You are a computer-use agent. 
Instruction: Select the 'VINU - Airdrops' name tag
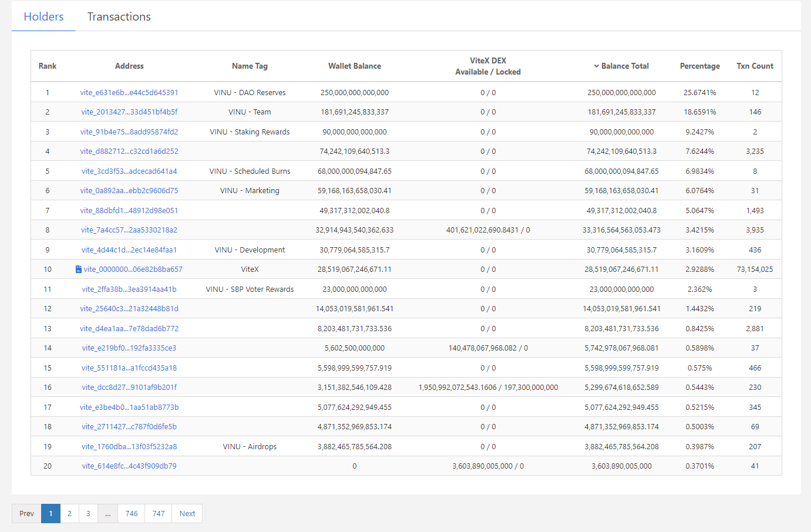pos(250,447)
